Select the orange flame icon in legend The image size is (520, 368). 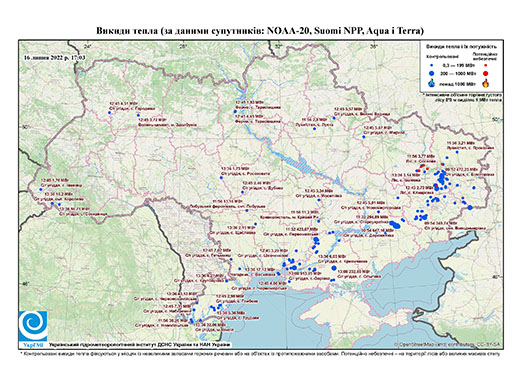486,83
